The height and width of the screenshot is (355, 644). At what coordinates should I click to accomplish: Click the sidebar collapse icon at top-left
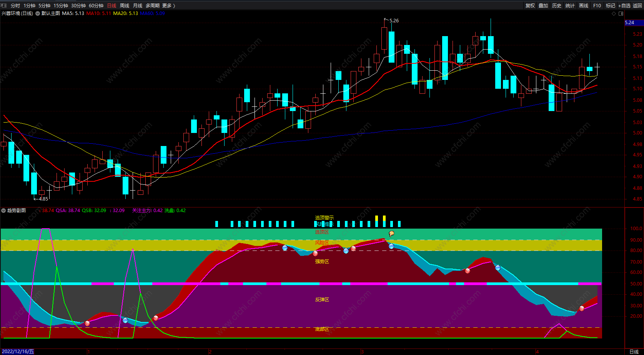4,5
